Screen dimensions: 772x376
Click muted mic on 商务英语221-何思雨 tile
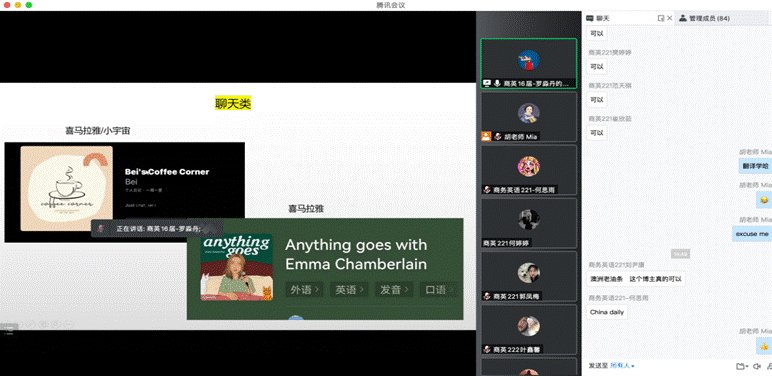point(487,190)
